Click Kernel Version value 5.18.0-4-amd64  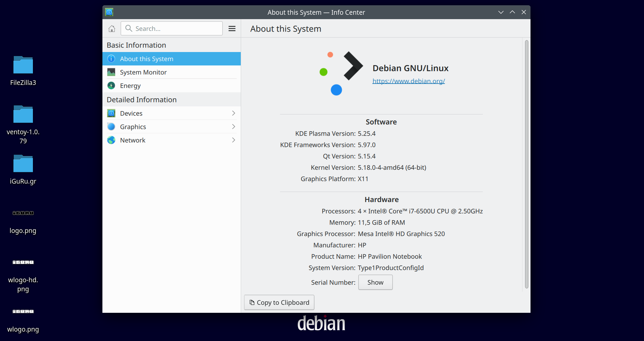point(392,167)
